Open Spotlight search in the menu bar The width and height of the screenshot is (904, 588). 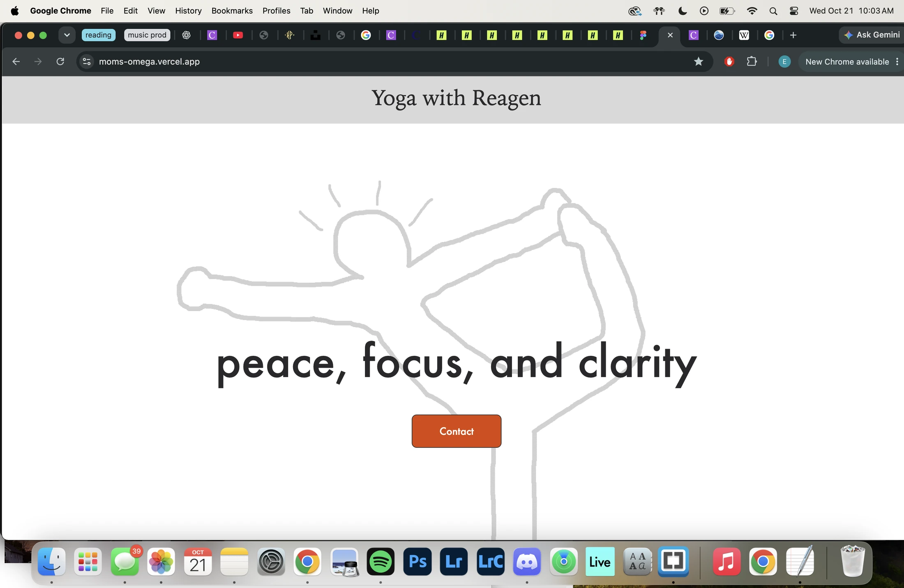click(x=773, y=11)
